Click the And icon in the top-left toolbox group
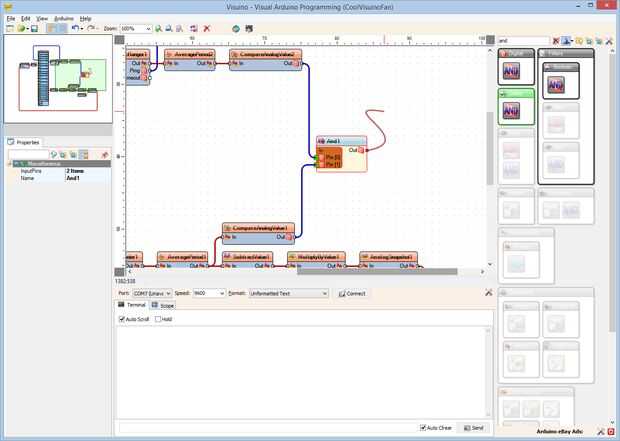Image resolution: width=620 pixels, height=441 pixels. pyautogui.click(x=511, y=71)
